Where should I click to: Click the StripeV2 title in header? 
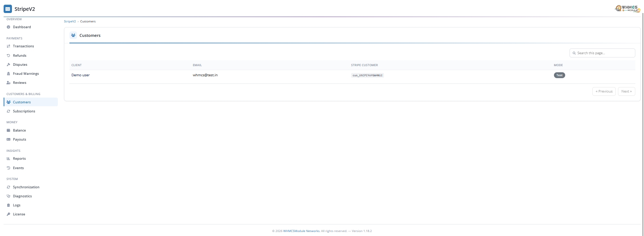click(25, 9)
